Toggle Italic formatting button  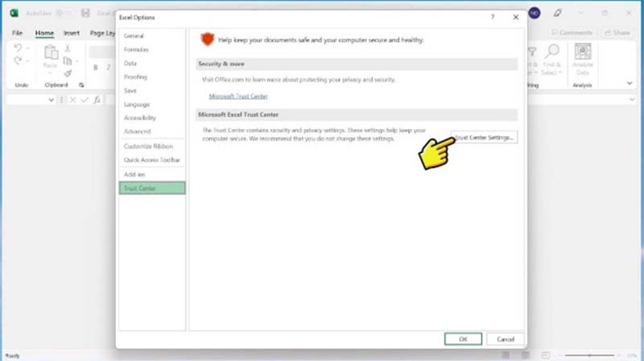(109, 68)
